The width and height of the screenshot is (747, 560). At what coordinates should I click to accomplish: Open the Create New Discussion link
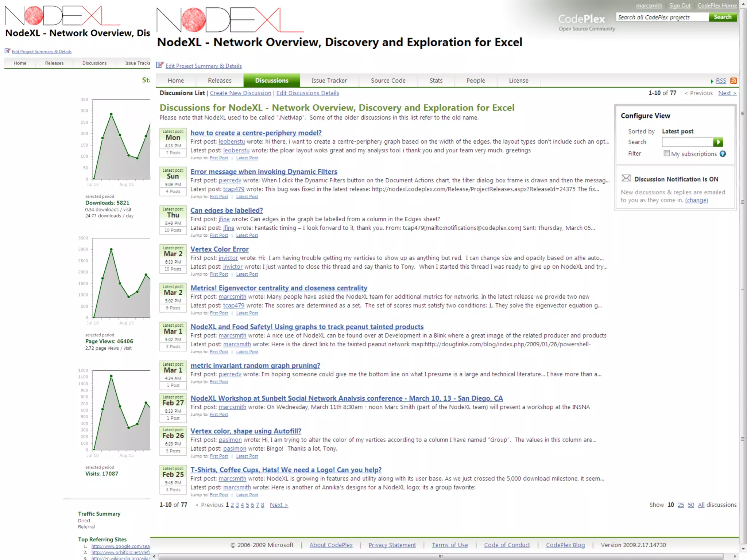point(240,93)
